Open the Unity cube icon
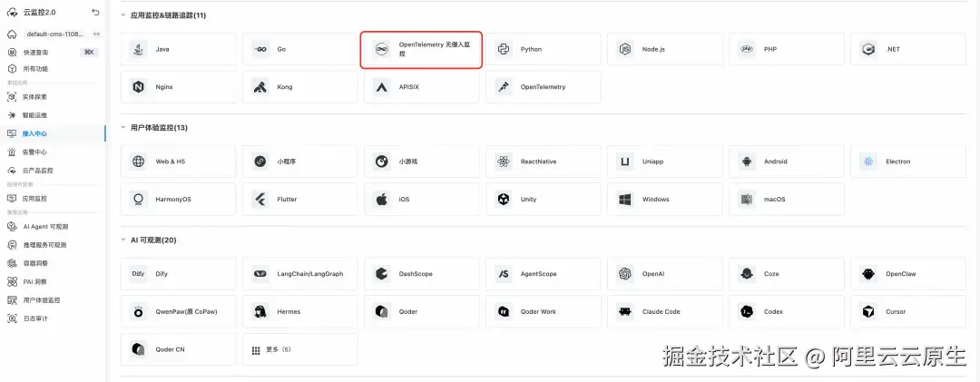The height and width of the screenshot is (382, 980). (504, 200)
